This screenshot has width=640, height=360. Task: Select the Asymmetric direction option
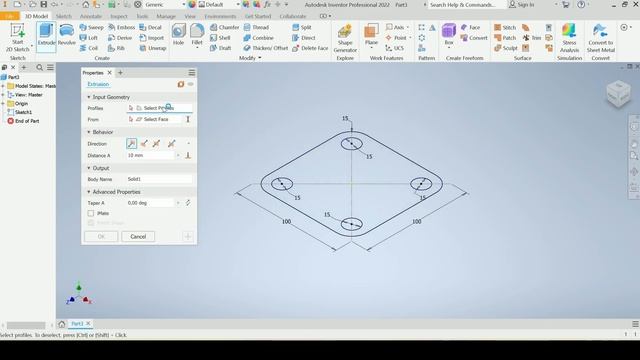click(171, 143)
